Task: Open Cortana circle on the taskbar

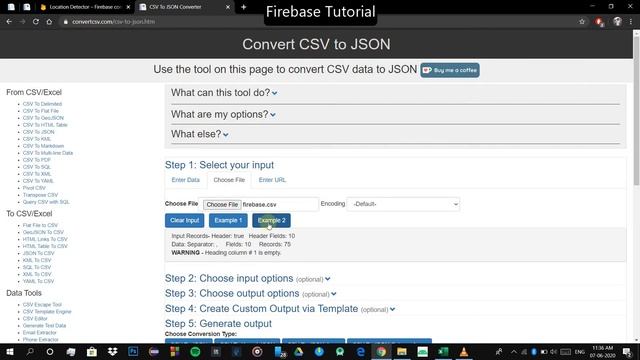Action: point(50,351)
